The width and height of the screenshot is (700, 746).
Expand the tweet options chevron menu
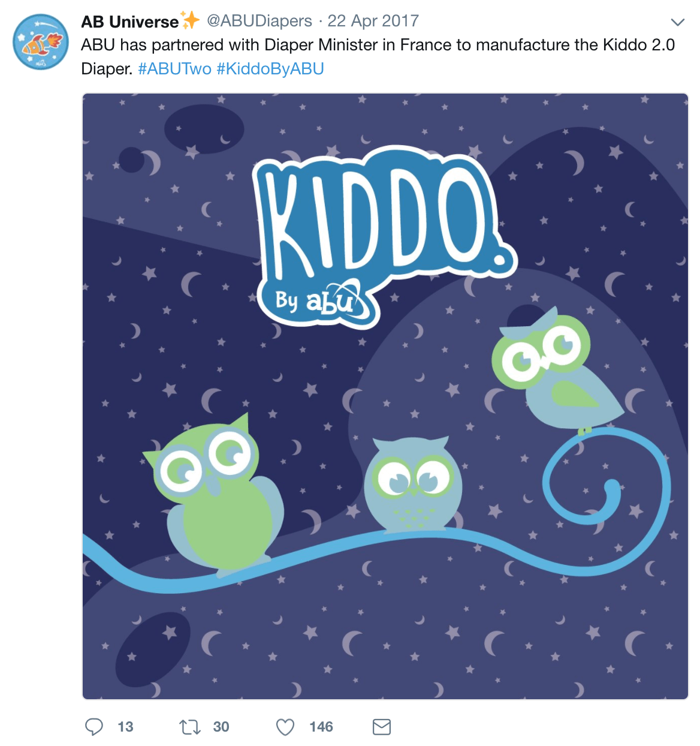coord(677,23)
